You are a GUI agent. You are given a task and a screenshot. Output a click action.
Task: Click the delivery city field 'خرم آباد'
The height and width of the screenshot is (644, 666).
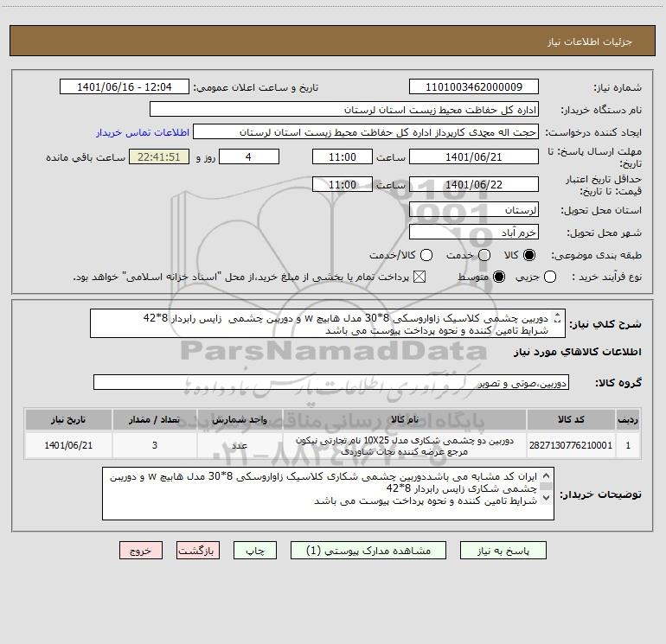pyautogui.click(x=474, y=233)
